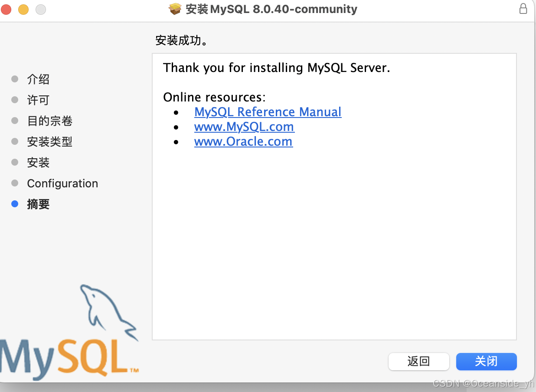Image resolution: width=536 pixels, height=392 pixels.
Task: Click the 关闭 button
Action: pyautogui.click(x=486, y=361)
